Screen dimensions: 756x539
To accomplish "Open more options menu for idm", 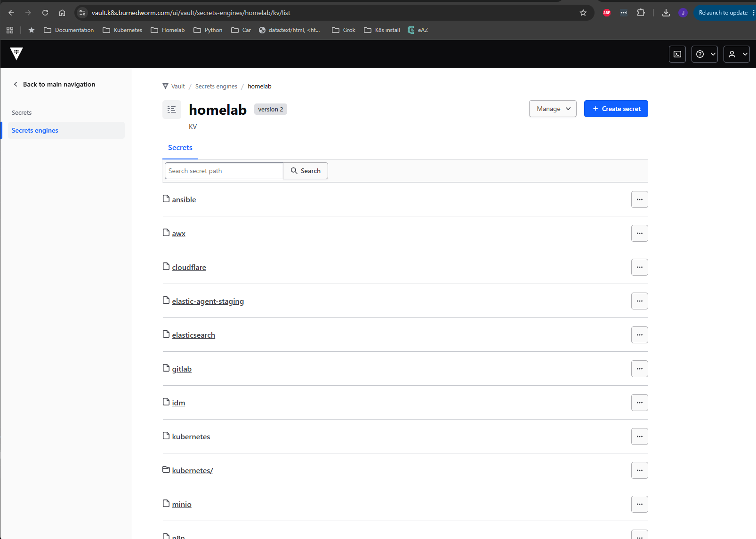I will [x=639, y=403].
